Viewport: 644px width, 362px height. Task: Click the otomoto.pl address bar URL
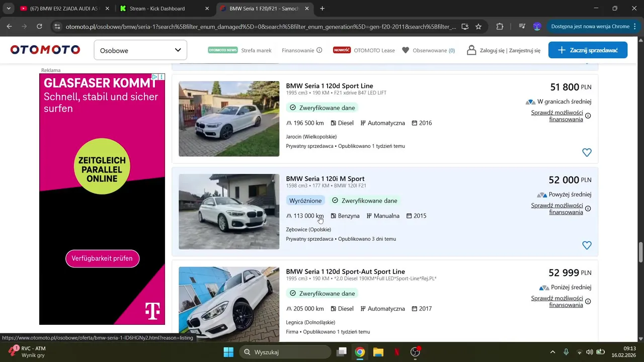[x=261, y=27]
